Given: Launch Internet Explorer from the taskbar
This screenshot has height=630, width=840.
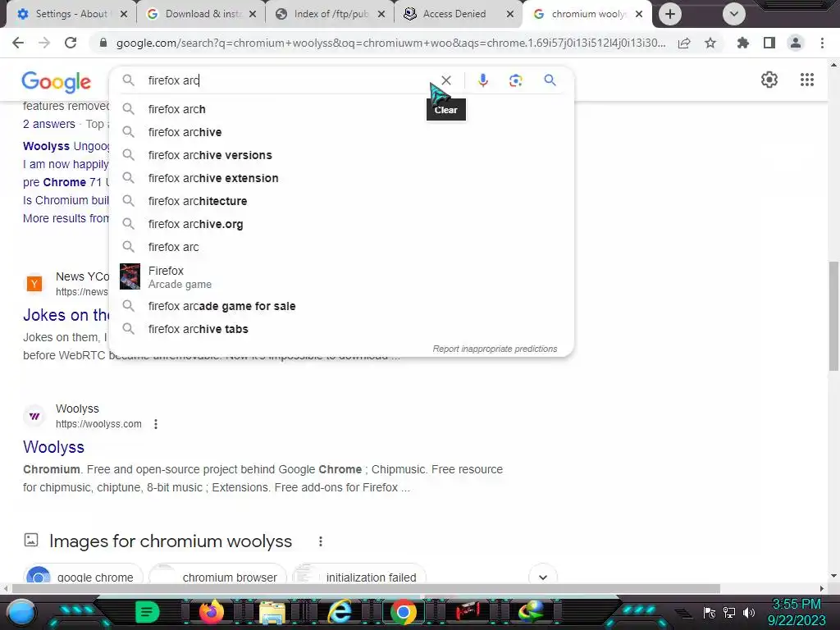Looking at the screenshot, I should [x=339, y=612].
